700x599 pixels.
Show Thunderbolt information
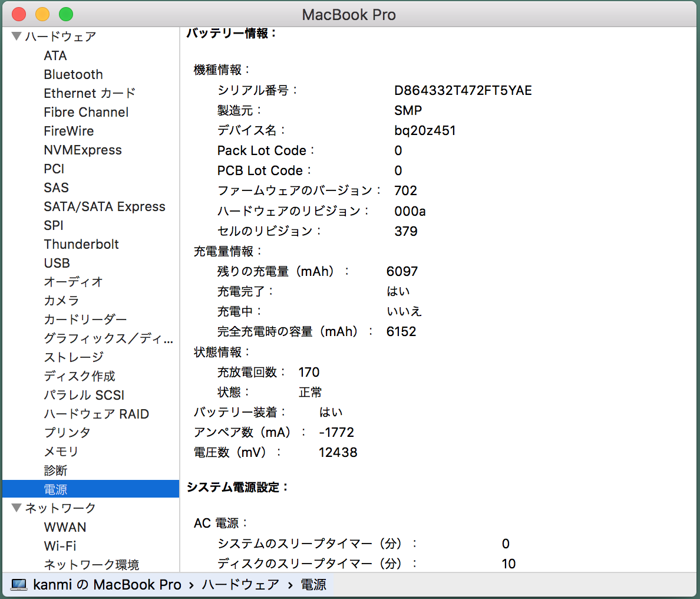[81, 244]
